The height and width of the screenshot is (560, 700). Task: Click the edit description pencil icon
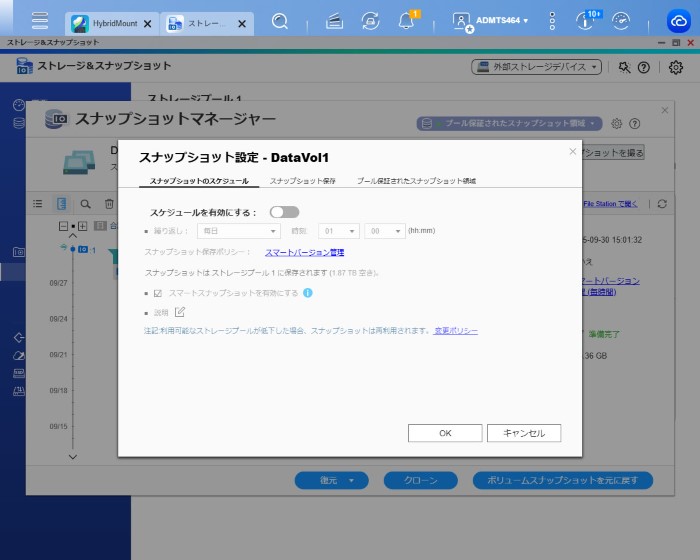[x=180, y=312]
